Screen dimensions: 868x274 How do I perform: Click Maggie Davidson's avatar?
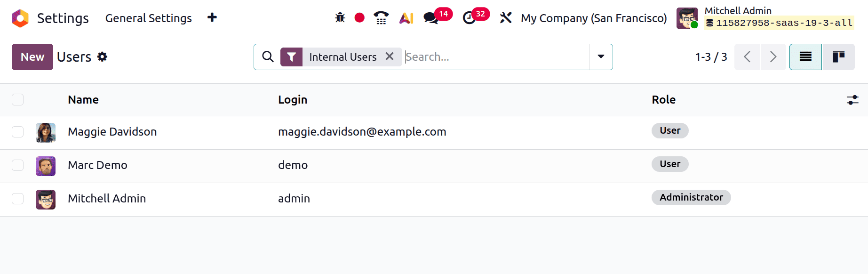point(46,133)
